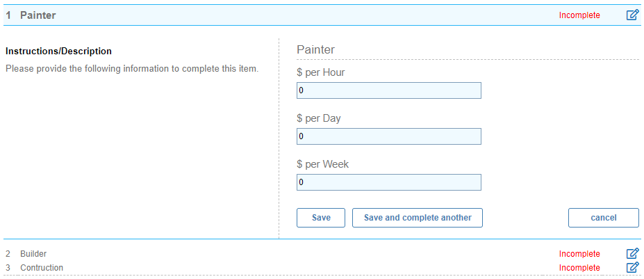Screen dimensions: 644x279
Task: Click the edit icon for Painter
Action: pos(632,15)
